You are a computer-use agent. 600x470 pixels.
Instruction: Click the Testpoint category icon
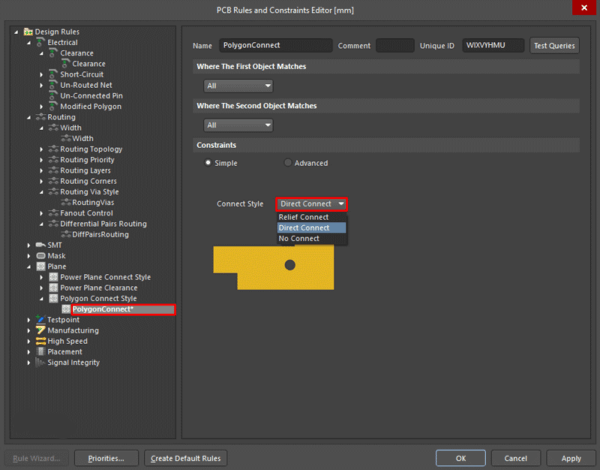pos(41,320)
